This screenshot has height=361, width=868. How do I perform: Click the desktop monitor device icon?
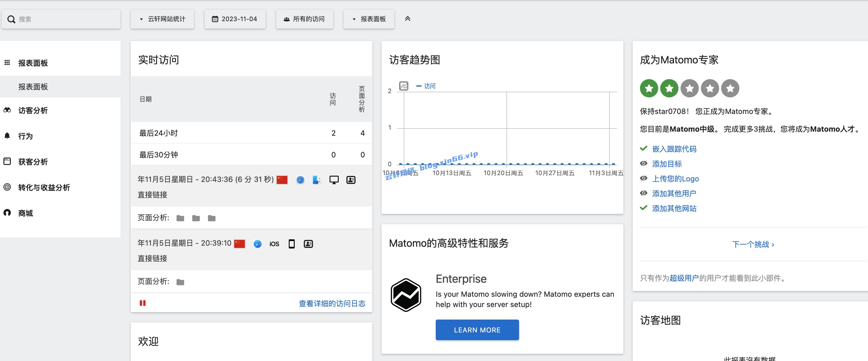(334, 180)
